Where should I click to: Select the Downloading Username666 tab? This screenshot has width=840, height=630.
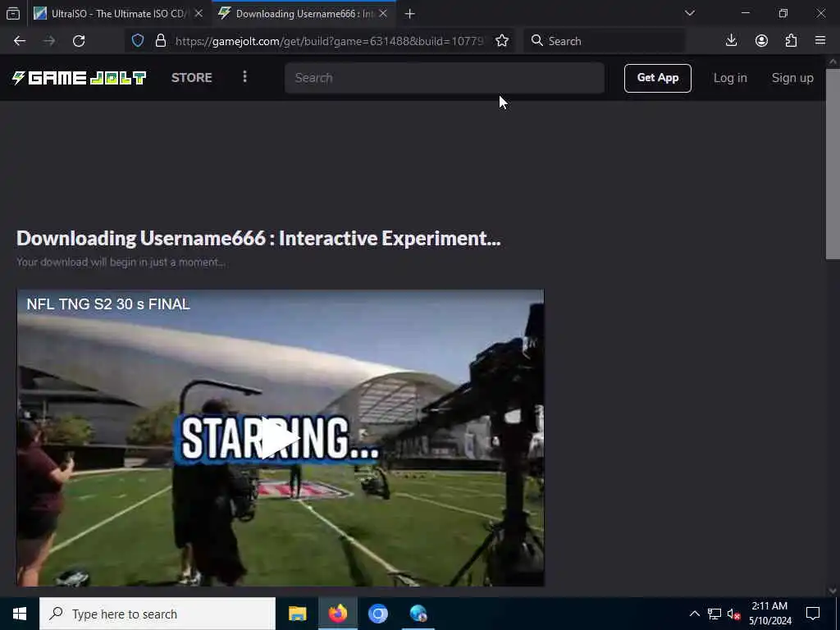coord(304,14)
